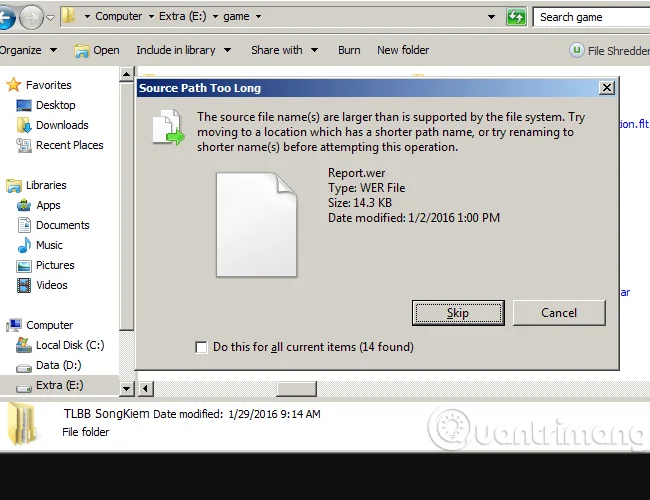The image size is (650, 500).
Task: Click the Videos film strip icon
Action: coord(24,285)
